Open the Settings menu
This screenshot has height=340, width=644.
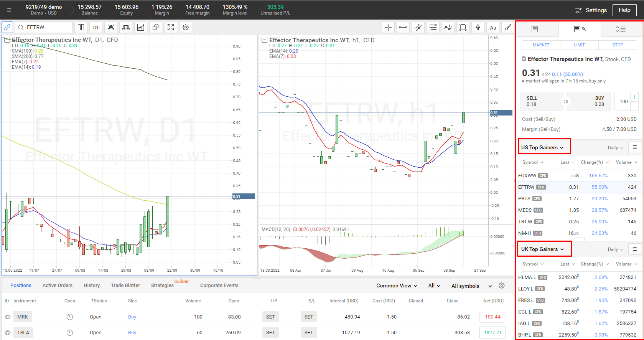point(591,10)
